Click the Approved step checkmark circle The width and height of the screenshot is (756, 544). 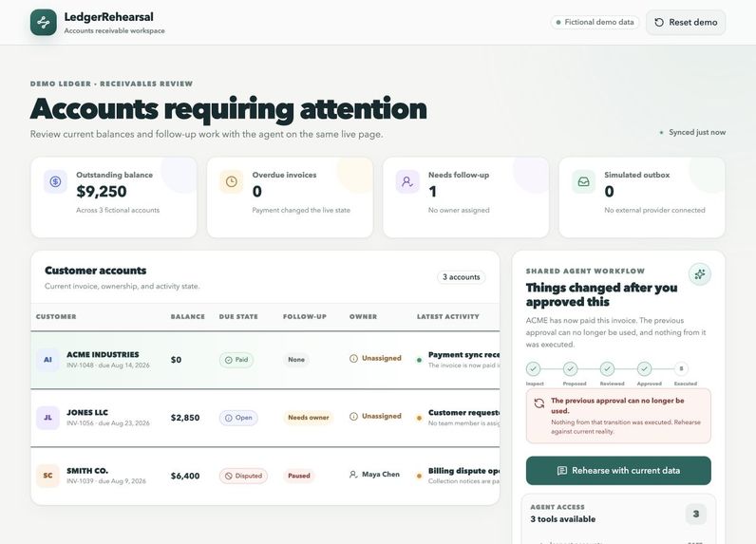pyautogui.click(x=645, y=369)
